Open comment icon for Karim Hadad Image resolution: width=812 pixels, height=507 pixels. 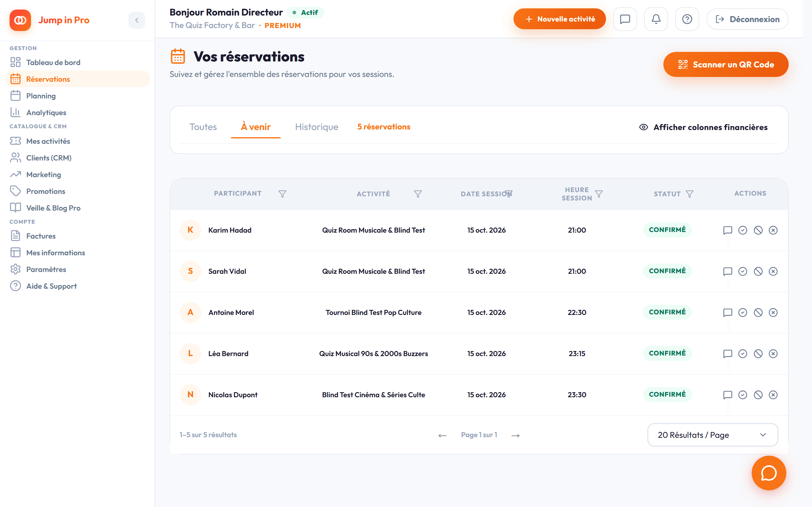pos(728,230)
